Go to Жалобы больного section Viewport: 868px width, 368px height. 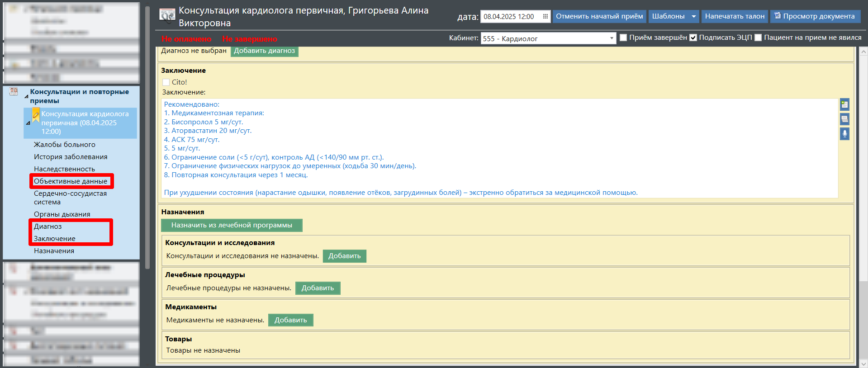pyautogui.click(x=65, y=145)
